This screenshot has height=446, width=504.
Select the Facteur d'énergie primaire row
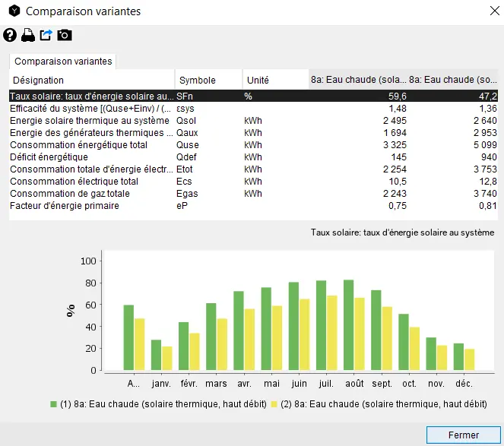[x=91, y=206]
